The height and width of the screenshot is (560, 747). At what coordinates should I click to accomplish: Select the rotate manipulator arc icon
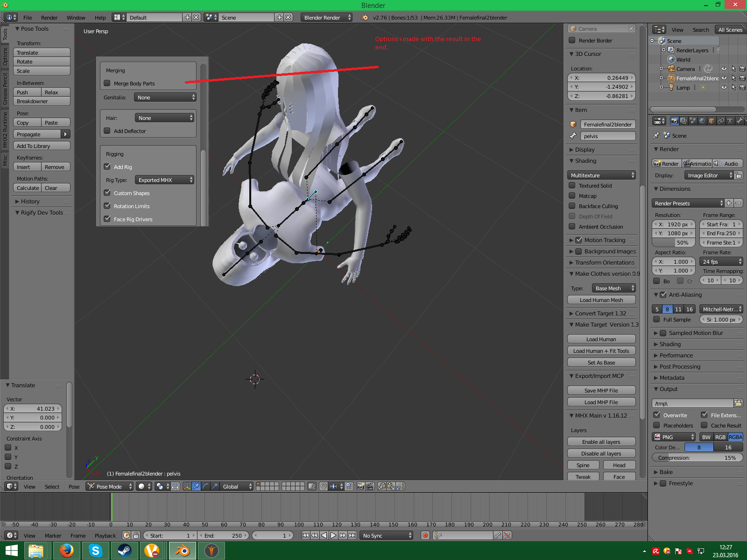tap(206, 486)
